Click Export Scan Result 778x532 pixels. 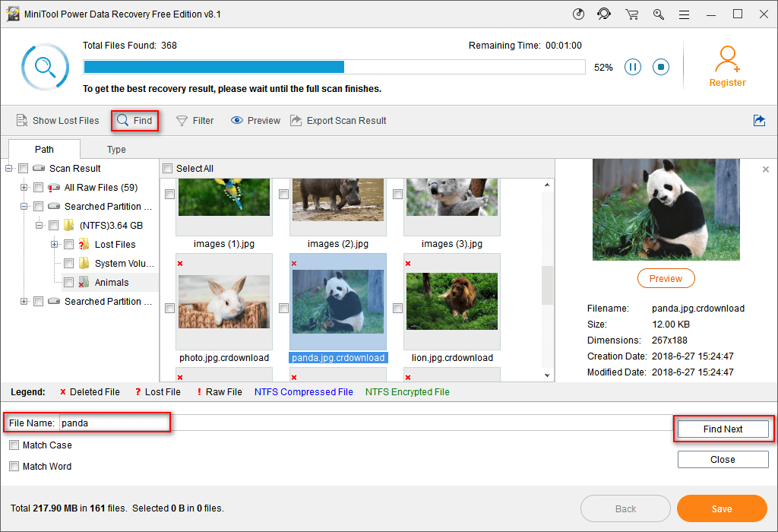click(x=338, y=121)
